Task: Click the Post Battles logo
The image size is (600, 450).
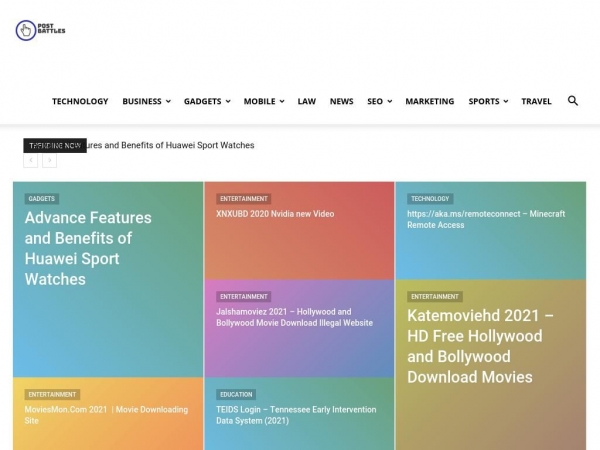Action: pyautogui.click(x=40, y=30)
